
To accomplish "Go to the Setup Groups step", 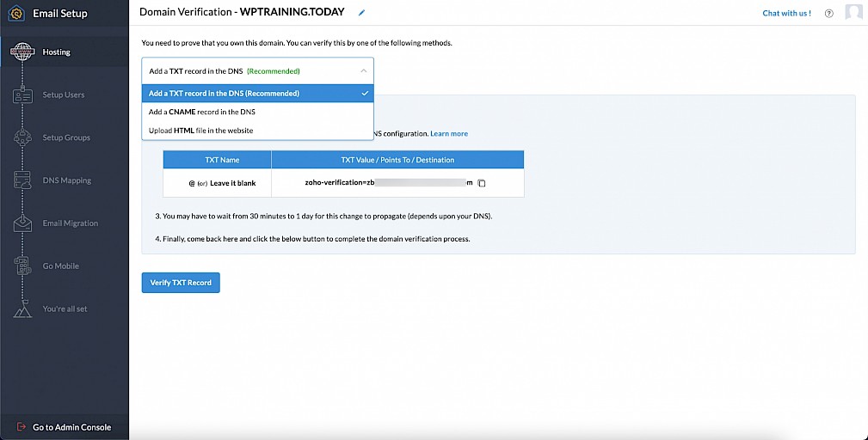I will coord(65,137).
